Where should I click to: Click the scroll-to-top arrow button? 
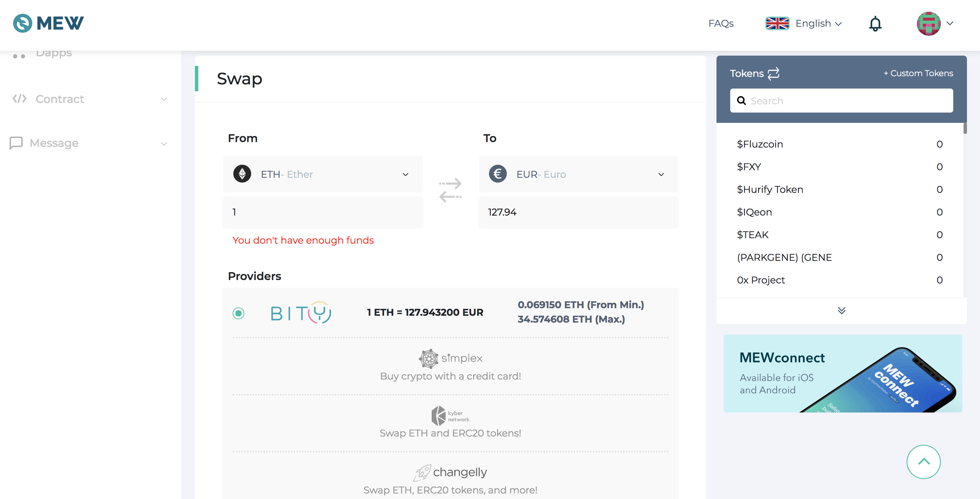(x=924, y=462)
